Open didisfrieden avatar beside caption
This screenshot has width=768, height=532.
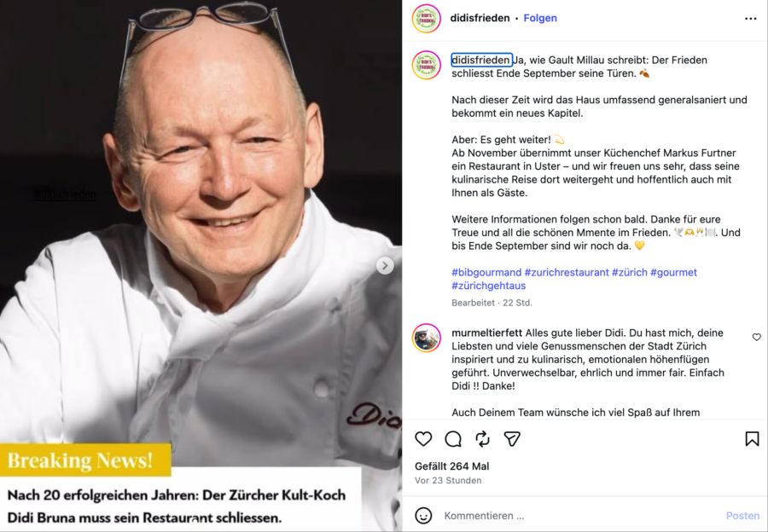pos(426,65)
